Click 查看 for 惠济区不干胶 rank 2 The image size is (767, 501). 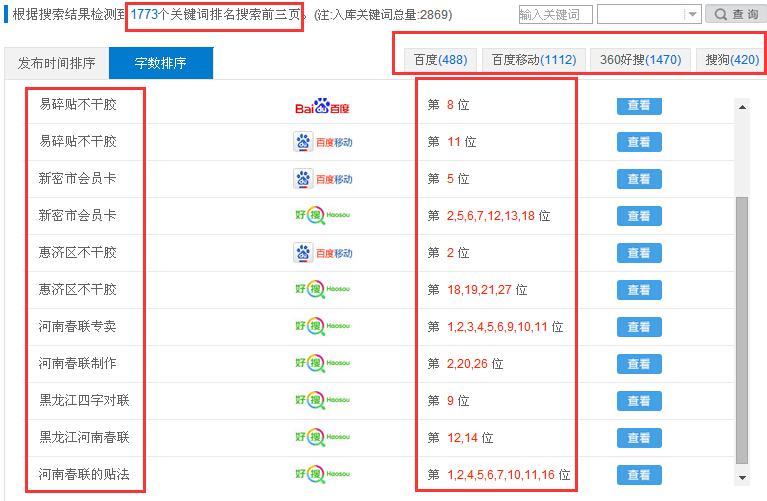click(x=639, y=253)
